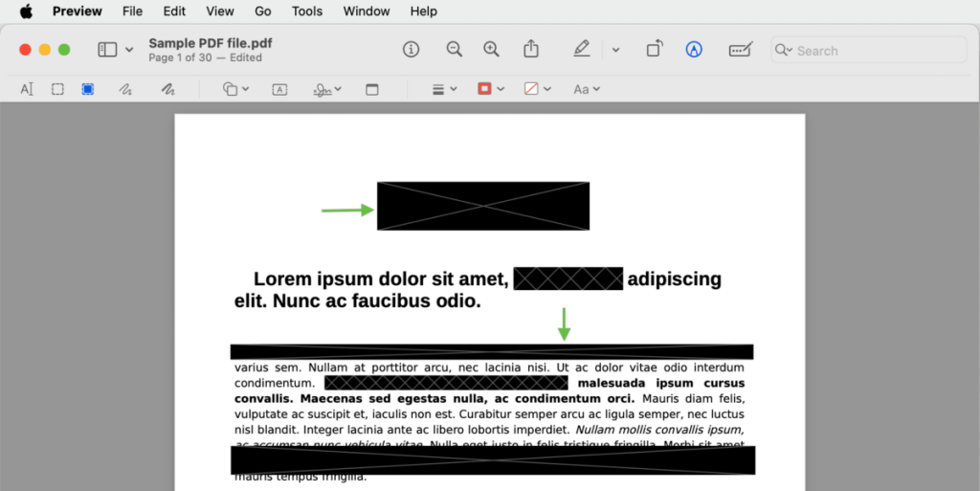The image size is (980, 491).
Task: Zoom out of the document
Action: coord(455,50)
